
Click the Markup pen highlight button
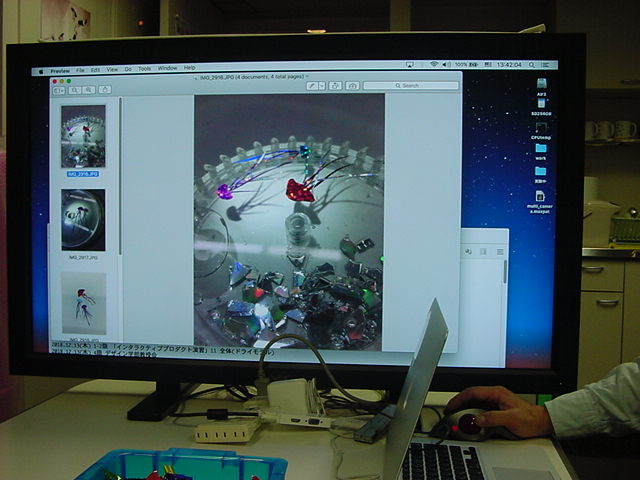[312, 86]
